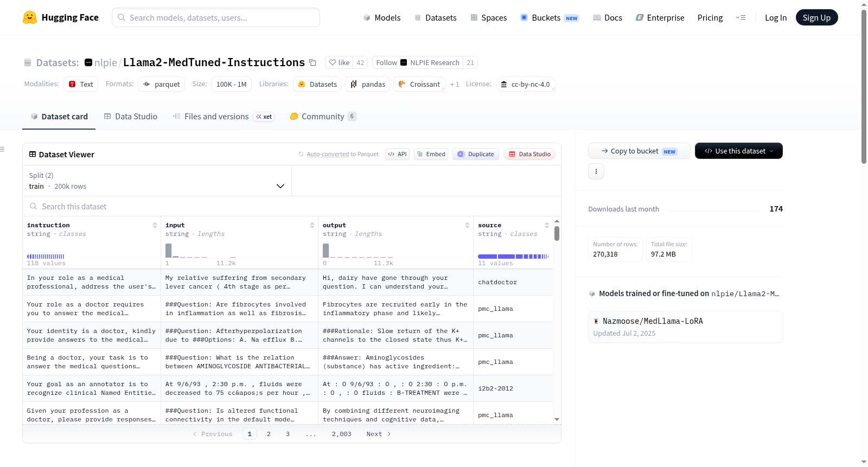
Task: Open the Community tab
Action: [x=323, y=116]
